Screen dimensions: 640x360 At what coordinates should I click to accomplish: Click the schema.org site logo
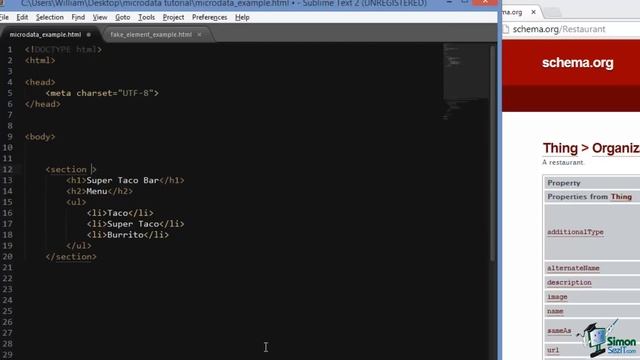[x=578, y=63]
